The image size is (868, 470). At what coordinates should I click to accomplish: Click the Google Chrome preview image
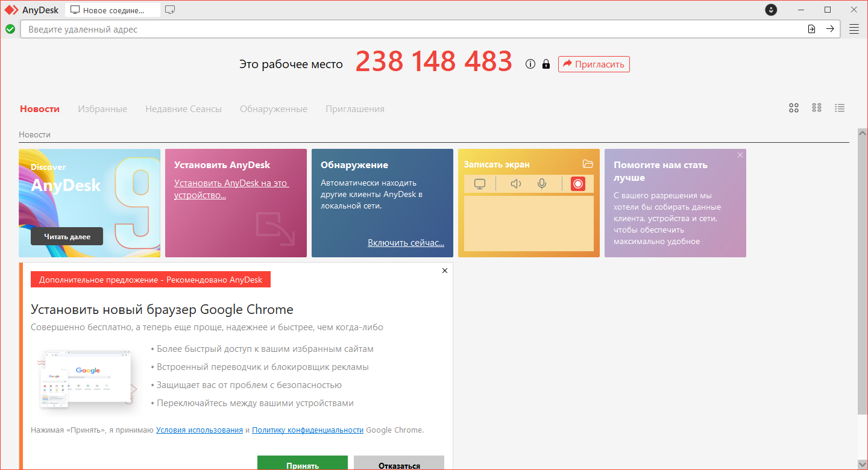[x=85, y=378]
